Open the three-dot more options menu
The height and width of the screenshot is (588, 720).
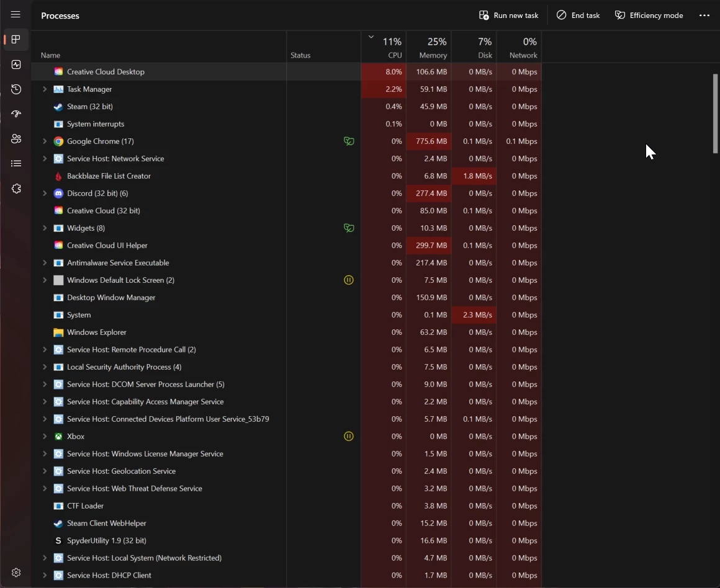[704, 15]
